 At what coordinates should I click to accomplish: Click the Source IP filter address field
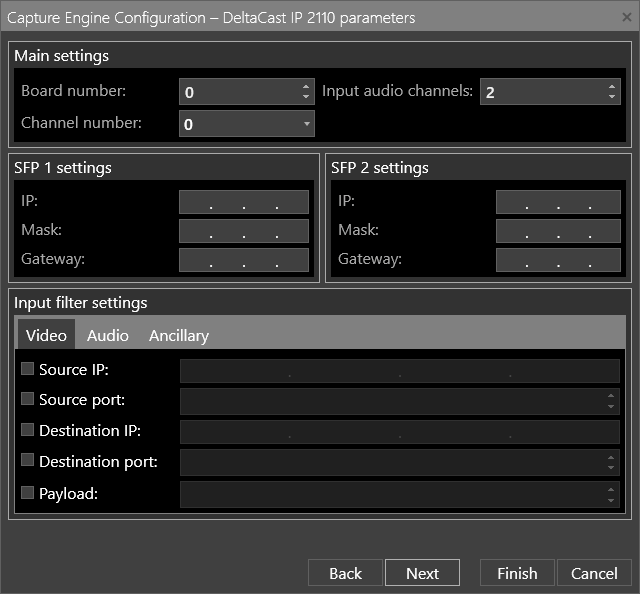tap(400, 371)
